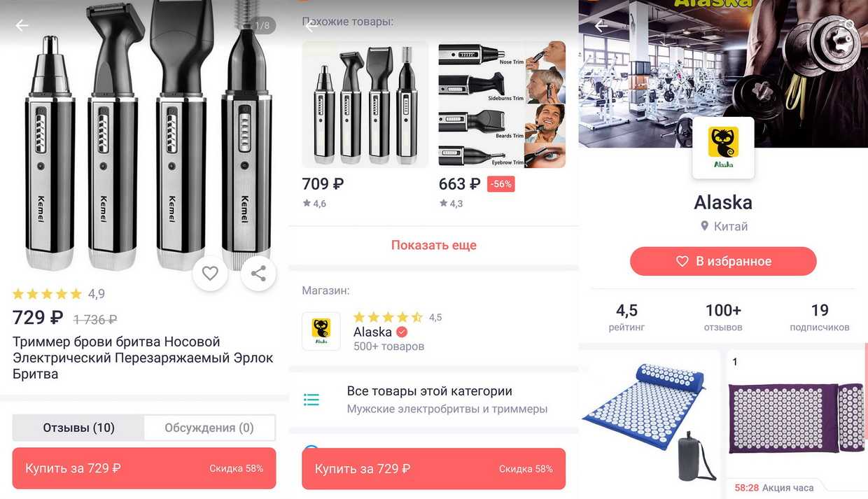This screenshot has width=868, height=499.
Task: Tap the Alaska cat logo on the store page
Action: coord(723,148)
